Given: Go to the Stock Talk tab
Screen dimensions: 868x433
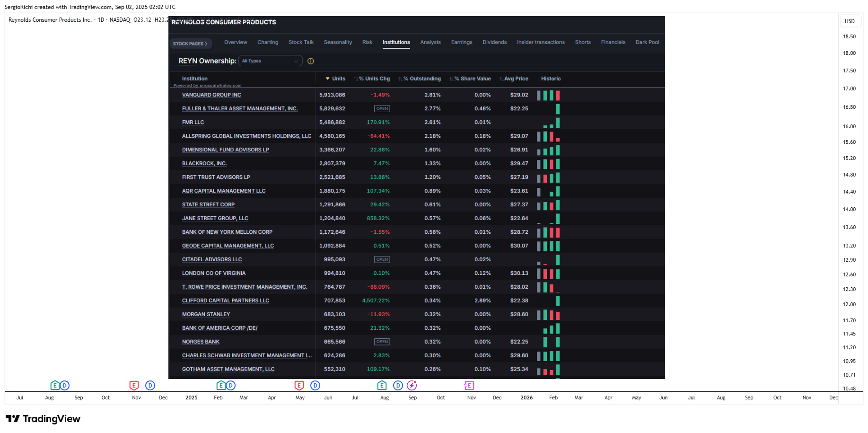Looking at the screenshot, I should [301, 42].
